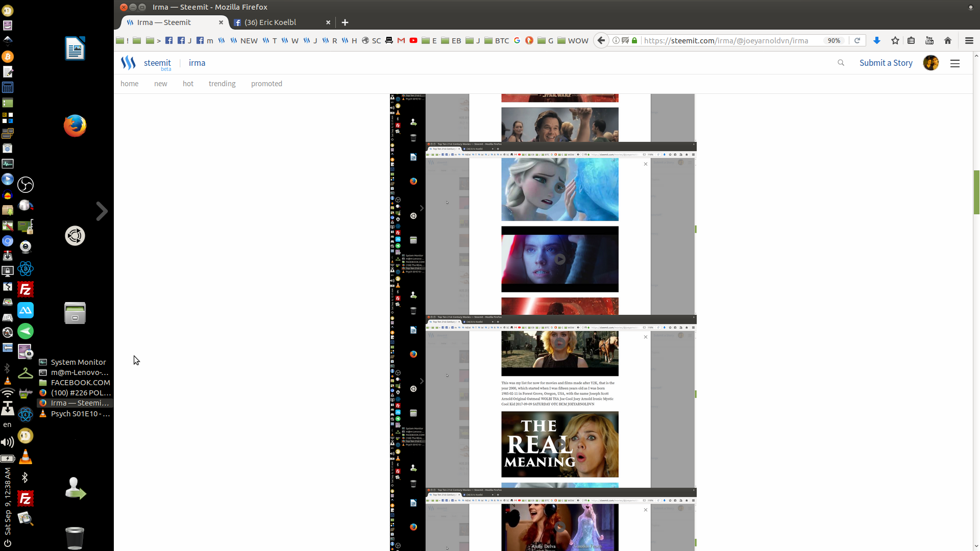Click the Firefox home icon
980x551 pixels.
[948, 40]
